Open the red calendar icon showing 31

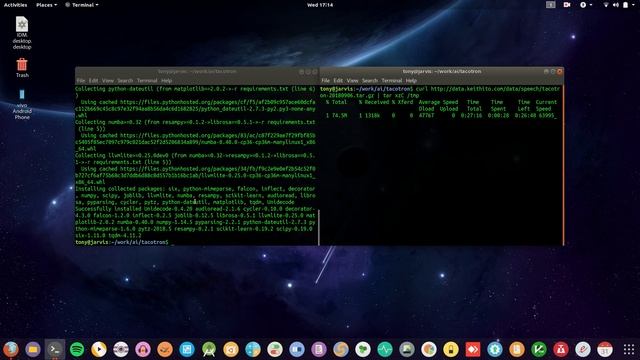(x=605, y=349)
